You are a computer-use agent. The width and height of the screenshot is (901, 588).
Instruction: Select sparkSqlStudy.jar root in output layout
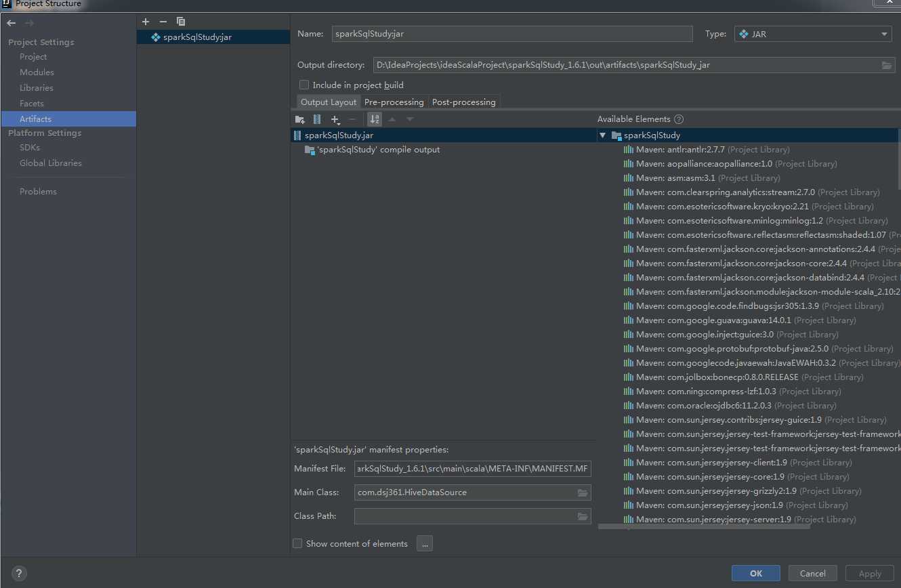[x=444, y=135]
